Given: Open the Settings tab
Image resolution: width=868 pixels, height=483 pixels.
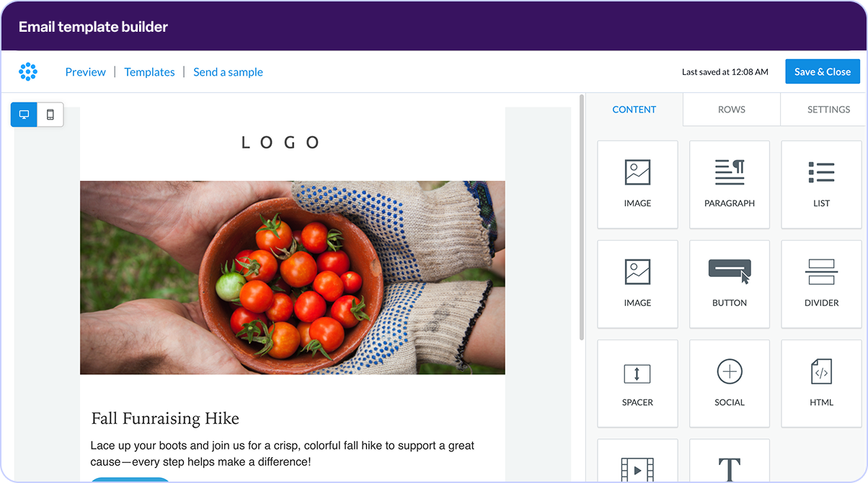Looking at the screenshot, I should click(x=828, y=110).
